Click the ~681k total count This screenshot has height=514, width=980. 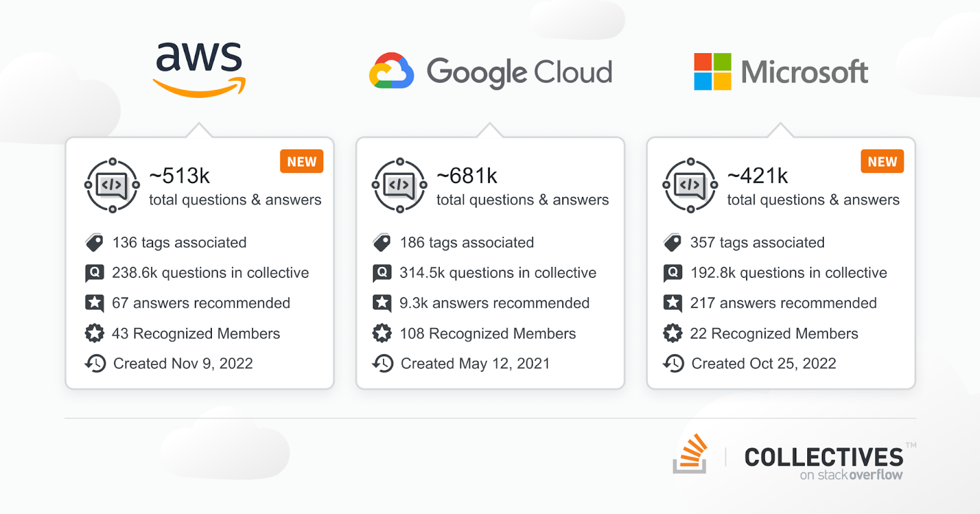467,176
